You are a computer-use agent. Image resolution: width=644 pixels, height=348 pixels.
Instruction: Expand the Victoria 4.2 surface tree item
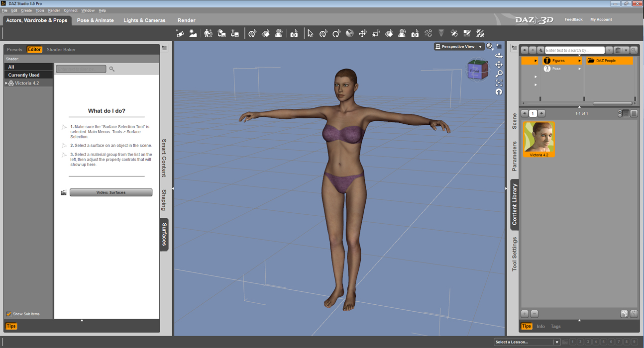coord(6,83)
